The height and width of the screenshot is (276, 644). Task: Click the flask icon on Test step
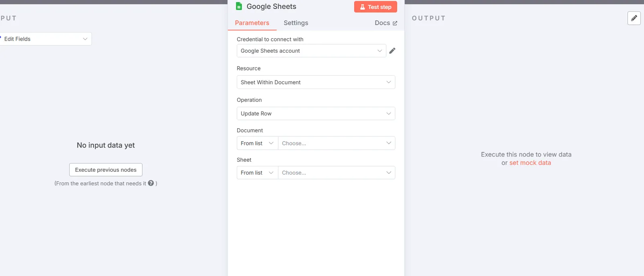pos(362,7)
